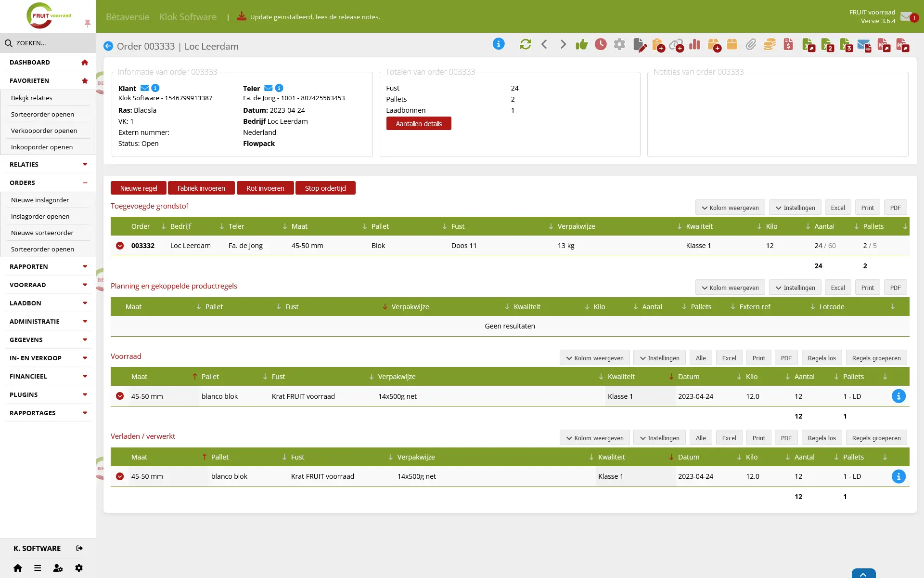
Task: Open Kolom weergeven dropdown for Toegevoegde grondstof
Action: [730, 208]
